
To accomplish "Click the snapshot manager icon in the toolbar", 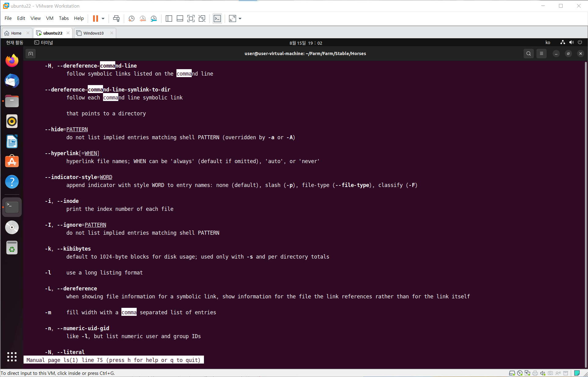I will 154,19.
